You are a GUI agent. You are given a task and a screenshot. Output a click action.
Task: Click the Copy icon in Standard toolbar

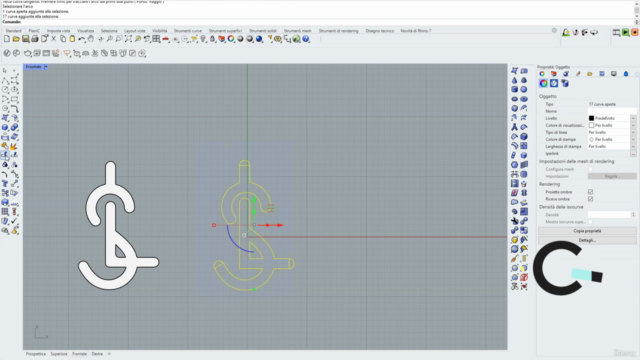click(x=63, y=39)
